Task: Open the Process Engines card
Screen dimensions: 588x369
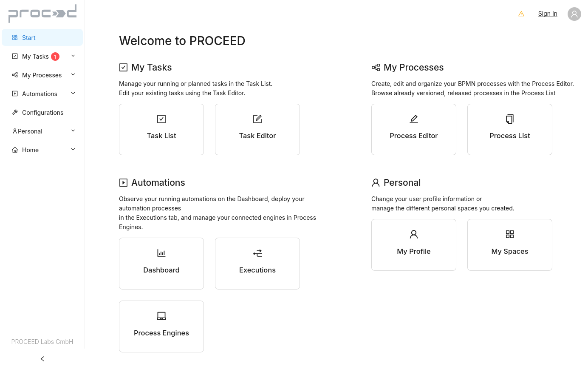Action: tap(161, 326)
